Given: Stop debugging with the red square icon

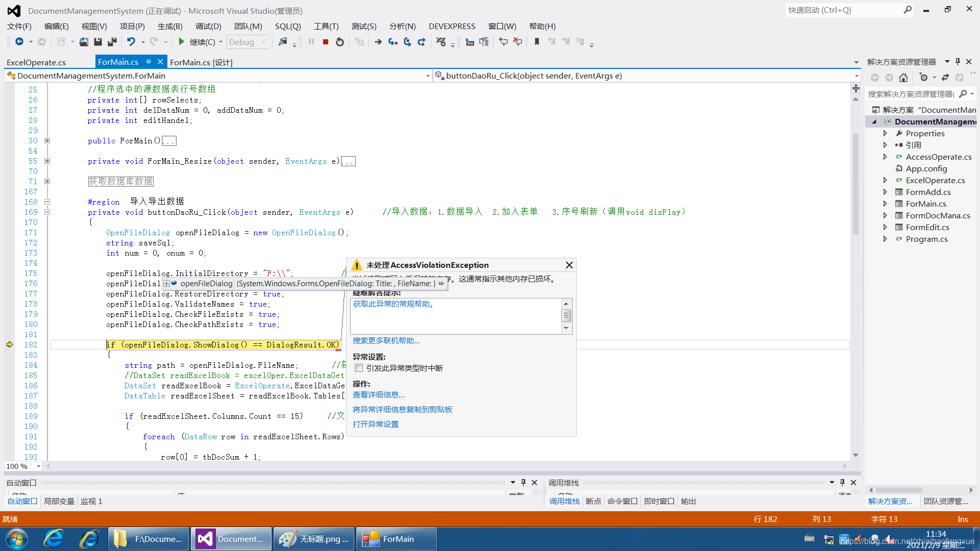Looking at the screenshot, I should 326,42.
